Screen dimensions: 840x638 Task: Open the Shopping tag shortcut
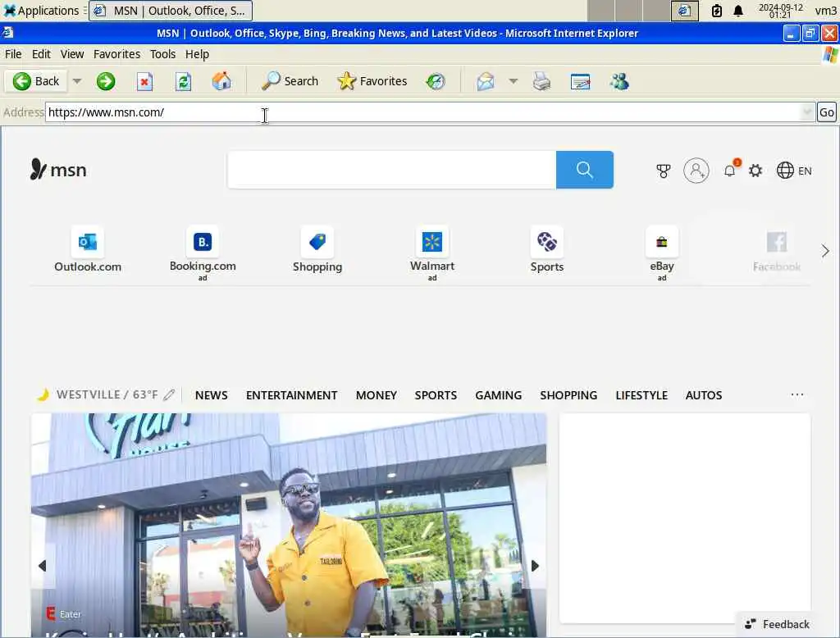(317, 250)
